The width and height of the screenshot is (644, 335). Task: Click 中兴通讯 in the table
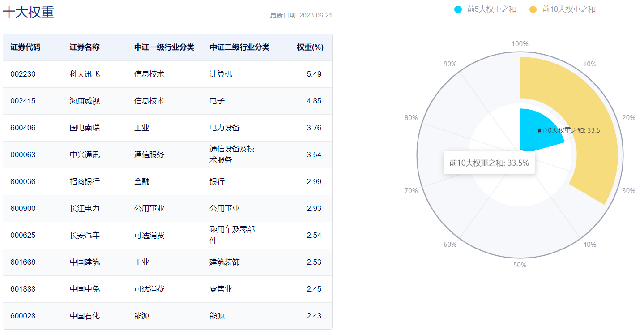[85, 155]
